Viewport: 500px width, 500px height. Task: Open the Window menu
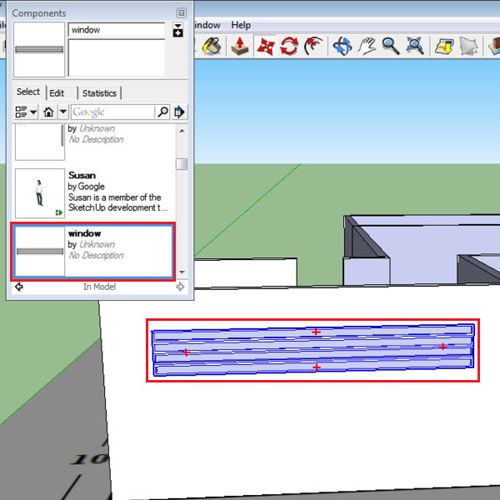point(207,25)
